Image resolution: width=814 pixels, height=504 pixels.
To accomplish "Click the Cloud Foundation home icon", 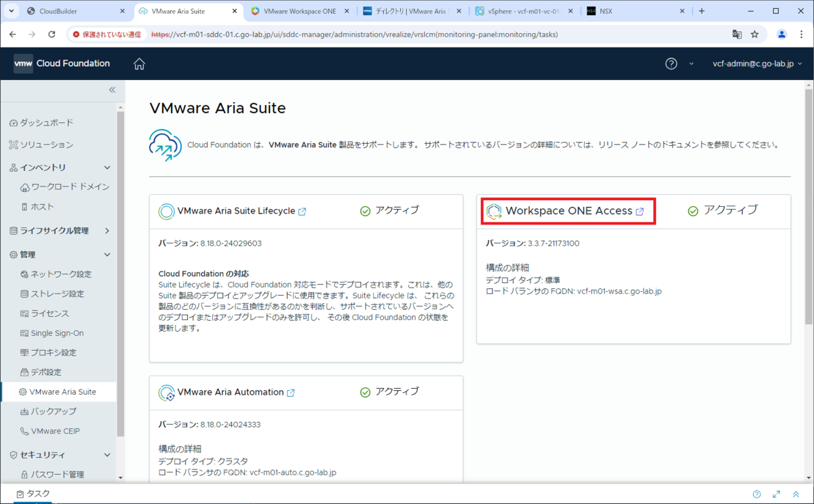I will (x=139, y=64).
